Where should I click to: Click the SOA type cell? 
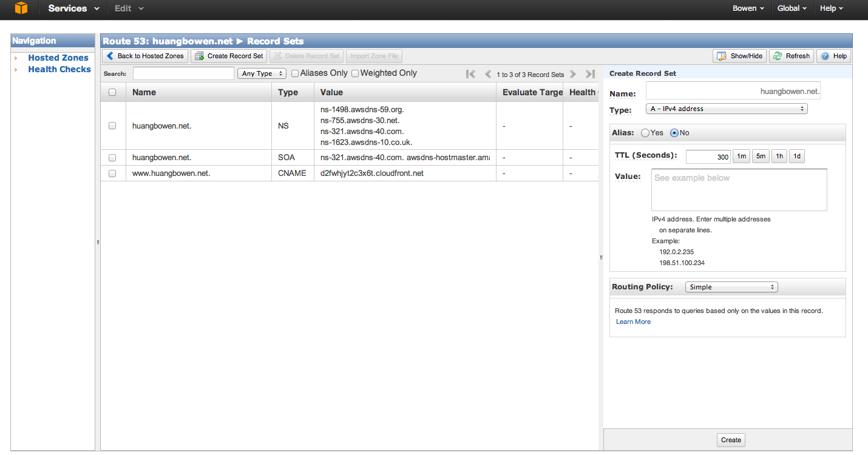point(287,158)
